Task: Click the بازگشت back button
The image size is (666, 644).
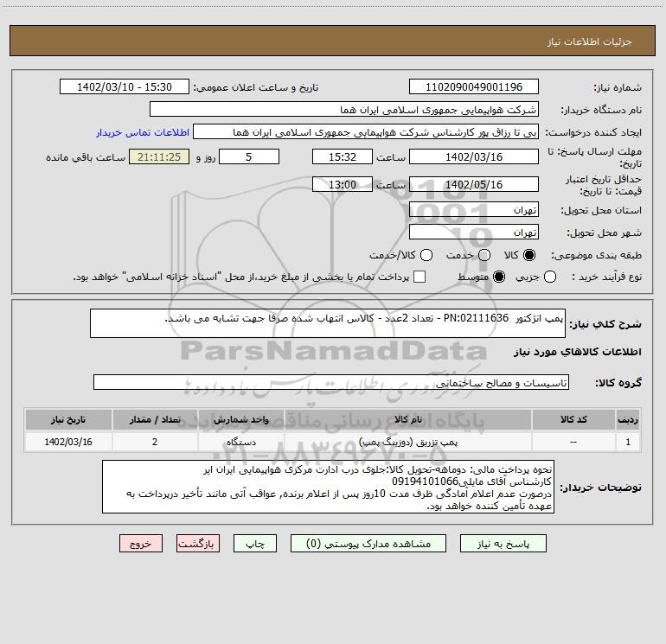Action: [x=198, y=544]
